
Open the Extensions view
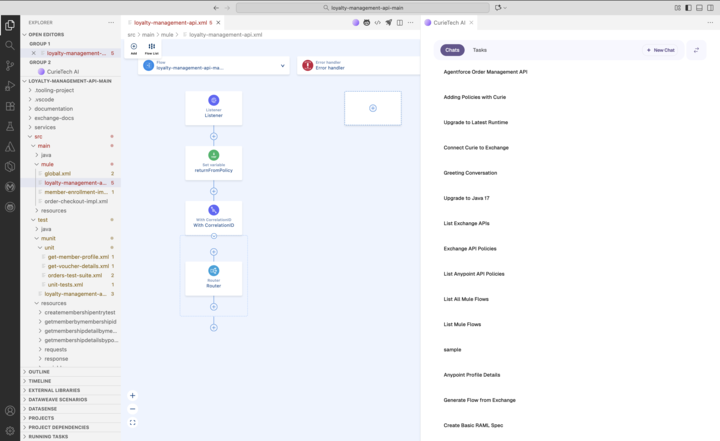10,106
